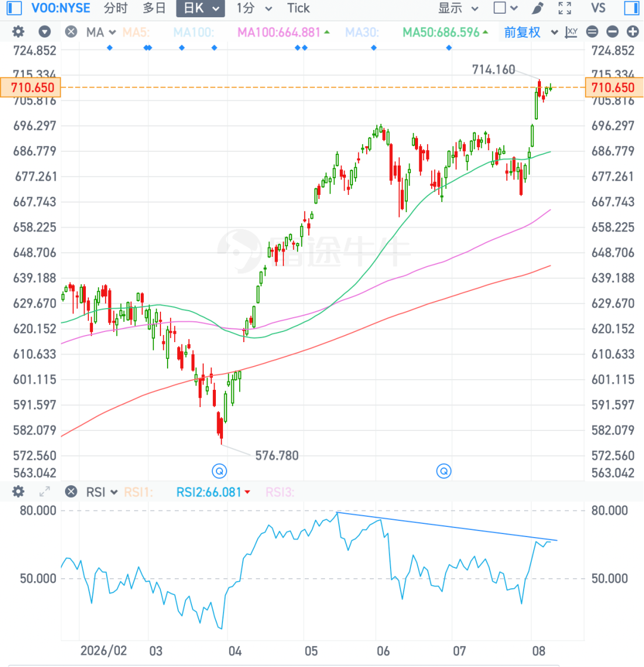The width and height of the screenshot is (644, 667).
Task: Remove the RSI indicator
Action: [x=71, y=492]
